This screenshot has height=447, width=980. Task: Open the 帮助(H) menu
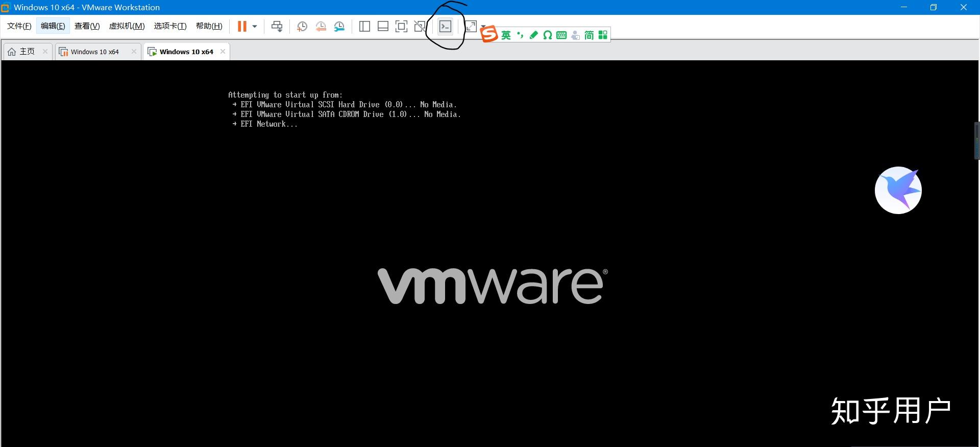pyautogui.click(x=209, y=26)
